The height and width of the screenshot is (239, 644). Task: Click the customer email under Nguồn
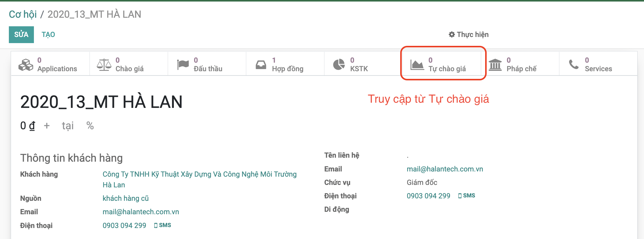click(141, 212)
